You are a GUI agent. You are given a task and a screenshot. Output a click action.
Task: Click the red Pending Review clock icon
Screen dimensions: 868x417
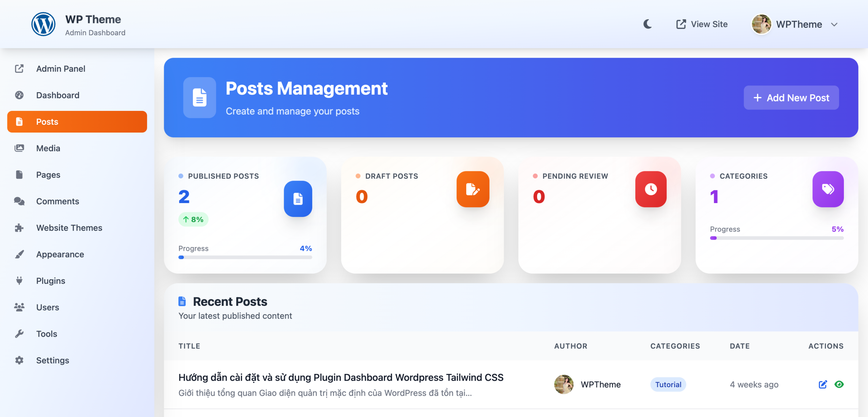tap(651, 189)
